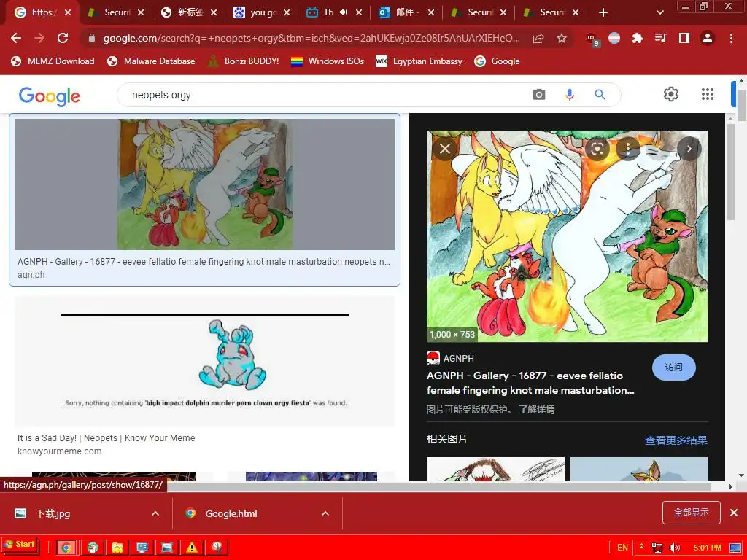This screenshot has height=560, width=747.
Task: Go to the next image preview
Action: pos(689,149)
